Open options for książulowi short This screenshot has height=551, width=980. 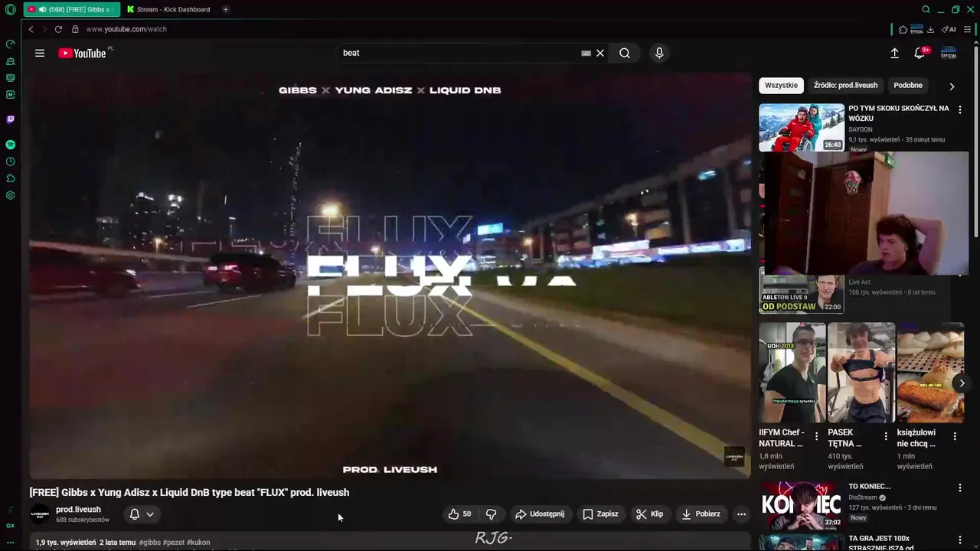[955, 436]
